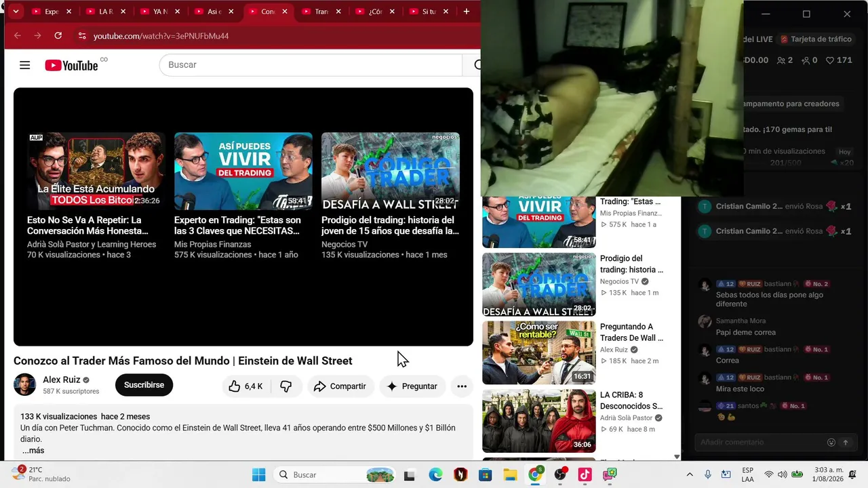The height and width of the screenshot is (488, 868).
Task: View new followers icon showing 0
Action: (810, 60)
